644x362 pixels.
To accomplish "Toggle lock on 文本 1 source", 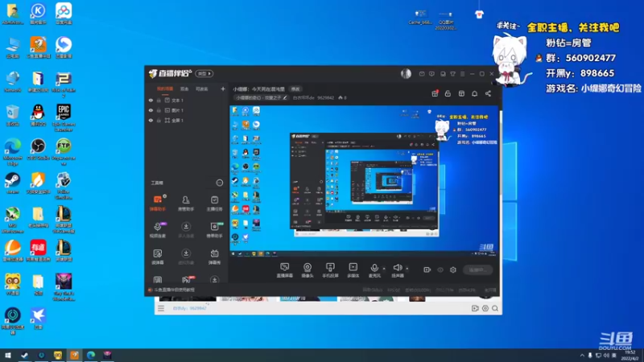I will pyautogui.click(x=159, y=100).
